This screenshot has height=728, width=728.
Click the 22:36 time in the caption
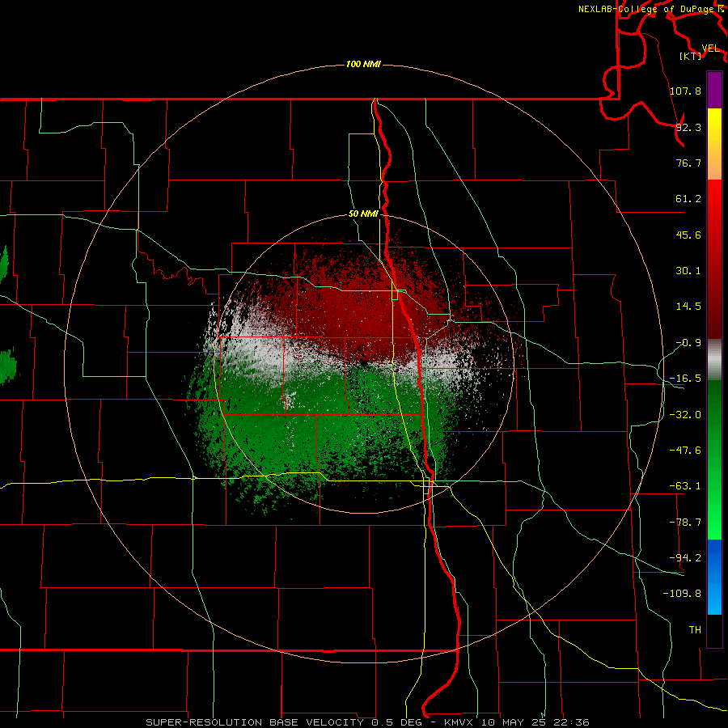point(574,722)
